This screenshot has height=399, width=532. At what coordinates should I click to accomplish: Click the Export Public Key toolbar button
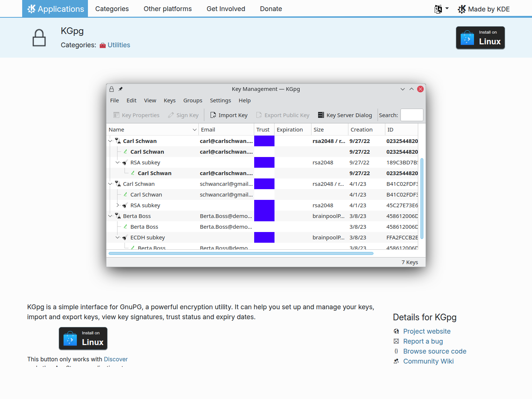283,115
